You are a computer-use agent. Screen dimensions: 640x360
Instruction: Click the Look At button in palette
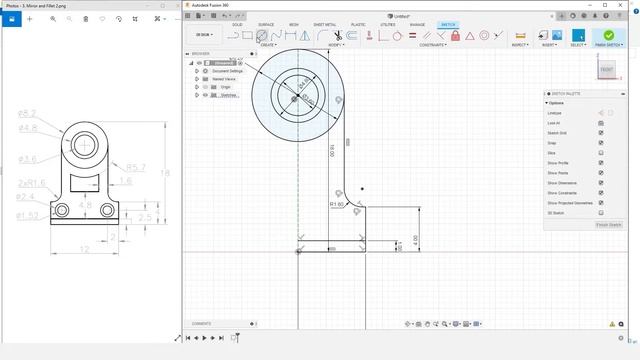pyautogui.click(x=601, y=123)
